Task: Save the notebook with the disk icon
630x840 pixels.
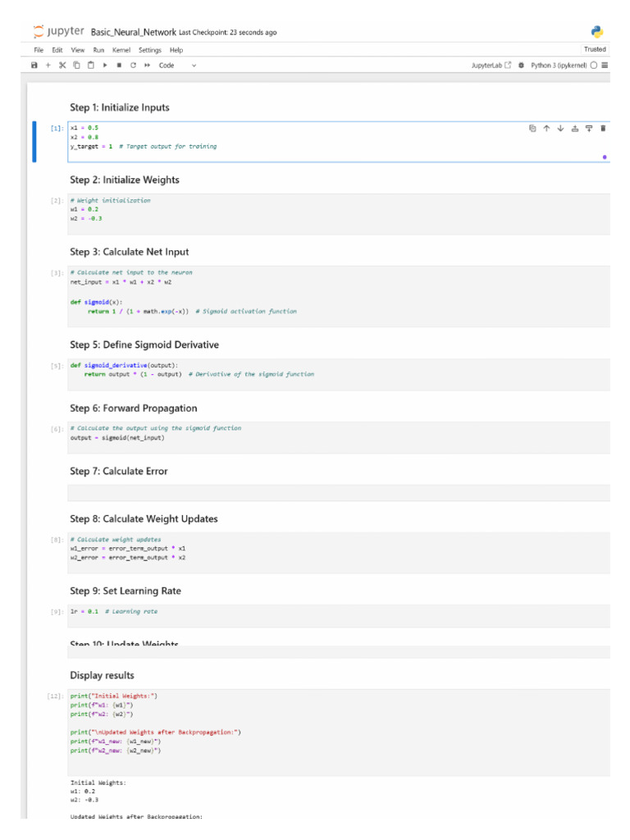Action: click(34, 65)
